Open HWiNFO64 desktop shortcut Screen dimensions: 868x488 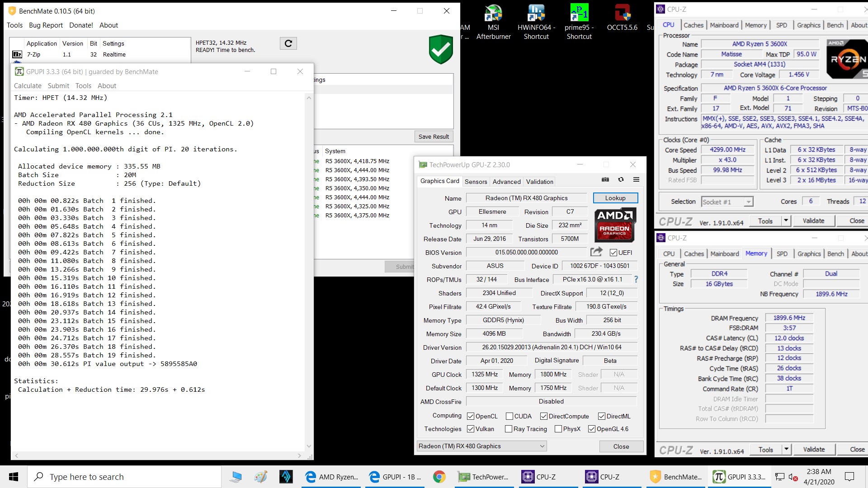coord(536,23)
